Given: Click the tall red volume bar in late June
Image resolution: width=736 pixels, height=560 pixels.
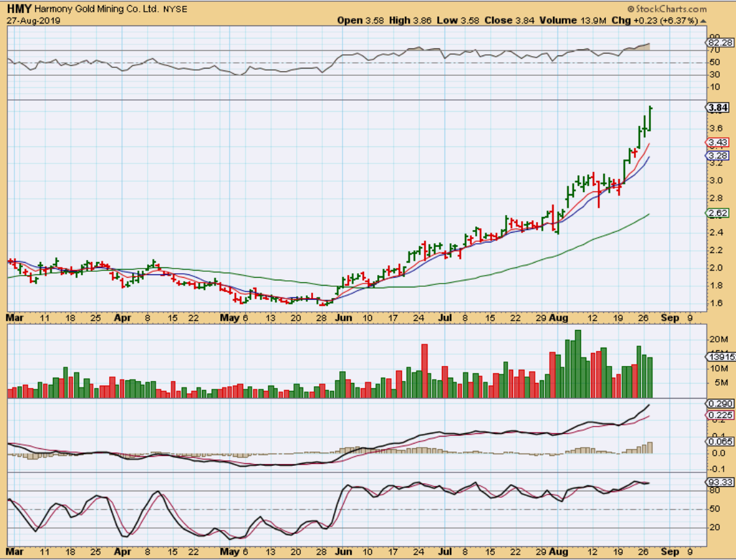Looking at the screenshot, I should coord(424,371).
